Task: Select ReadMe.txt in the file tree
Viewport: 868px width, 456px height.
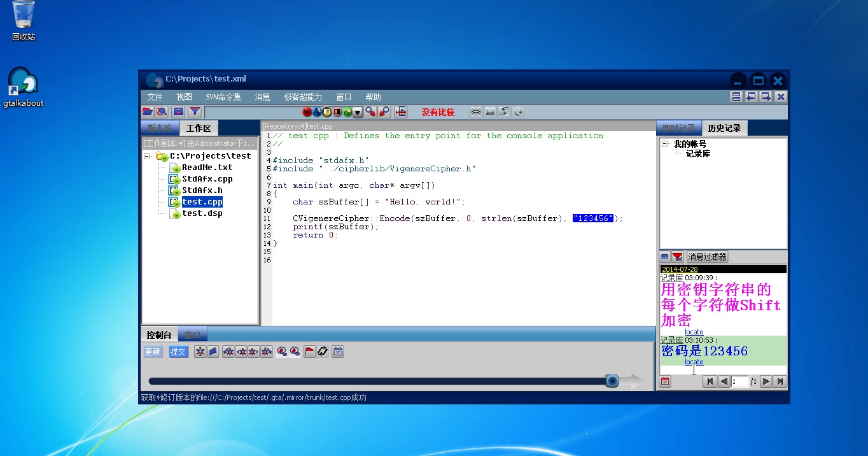Action: click(x=207, y=167)
